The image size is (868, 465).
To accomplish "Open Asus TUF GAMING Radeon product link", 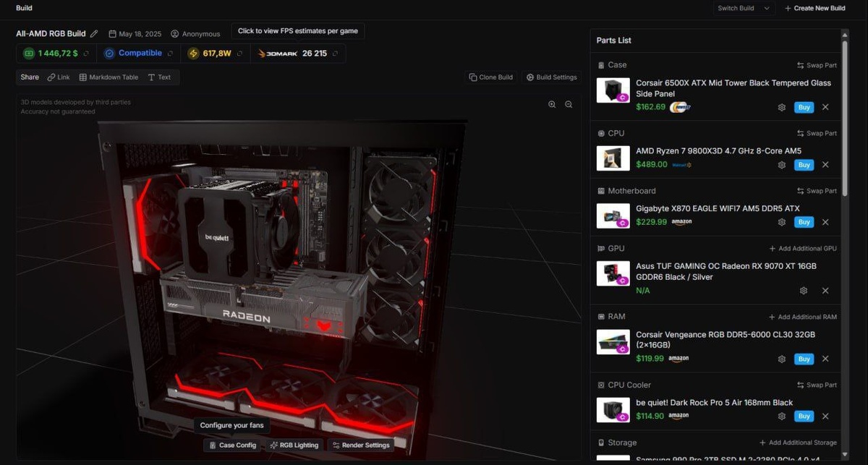I will click(x=726, y=271).
